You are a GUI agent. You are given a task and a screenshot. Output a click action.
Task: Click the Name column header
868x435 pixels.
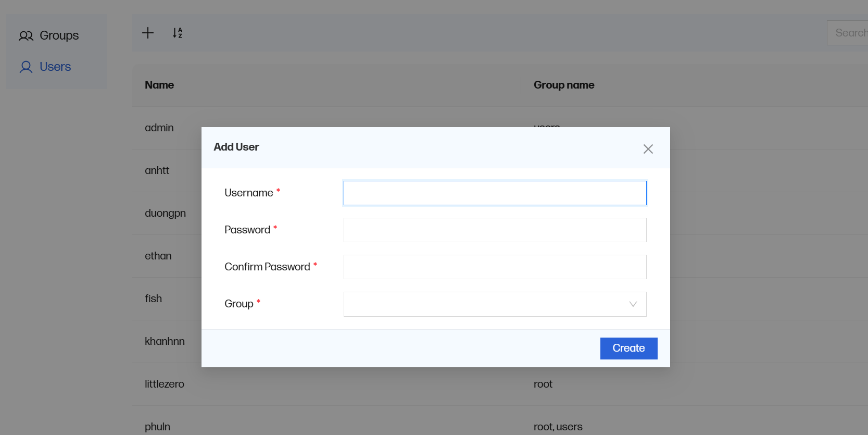coord(159,85)
